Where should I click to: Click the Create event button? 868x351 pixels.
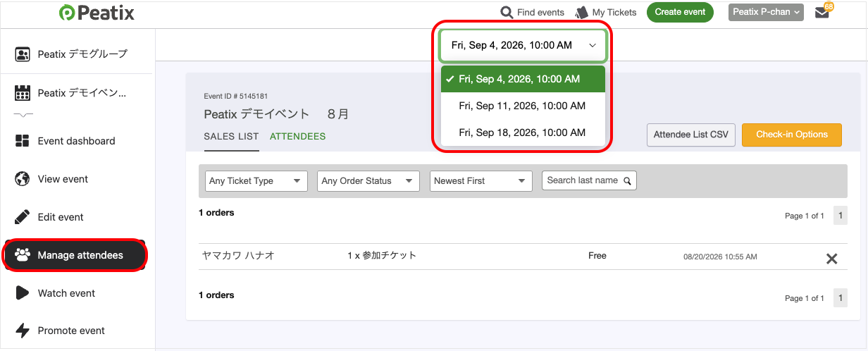(x=680, y=12)
